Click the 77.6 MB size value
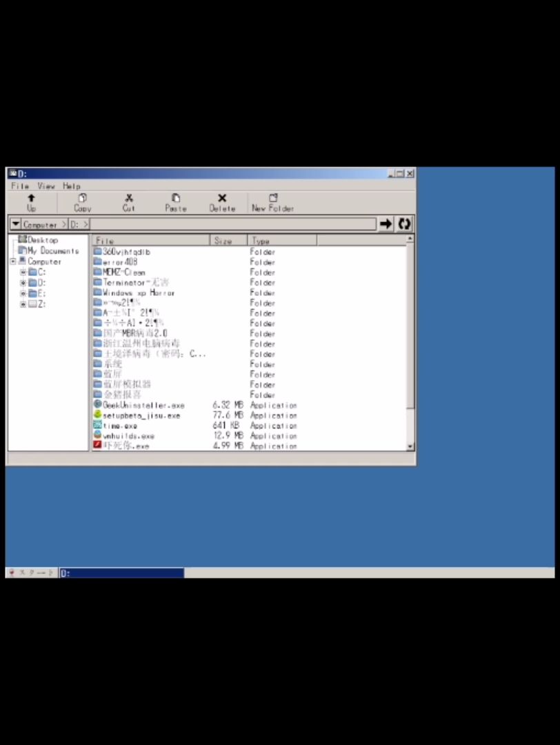This screenshot has height=745, width=560. tap(228, 415)
